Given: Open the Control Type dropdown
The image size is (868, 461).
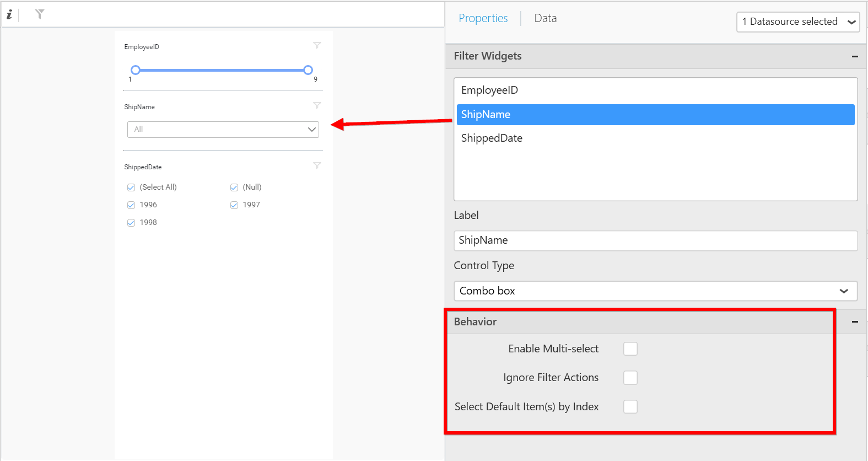Looking at the screenshot, I should coord(655,291).
